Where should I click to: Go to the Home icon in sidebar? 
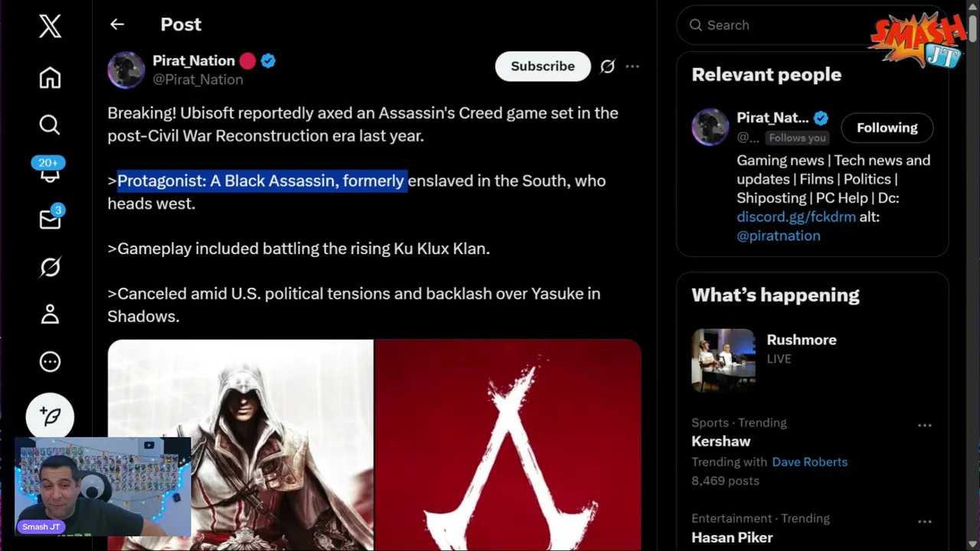50,77
